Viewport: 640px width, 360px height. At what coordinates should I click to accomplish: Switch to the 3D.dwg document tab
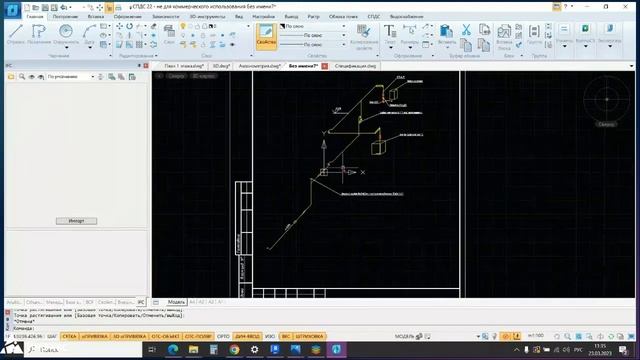(x=222, y=66)
